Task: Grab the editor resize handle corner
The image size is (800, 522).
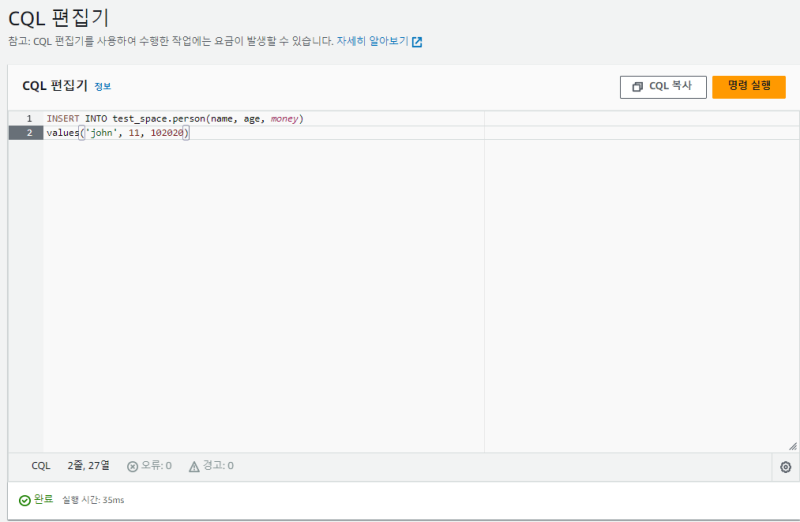Action: coord(793,445)
